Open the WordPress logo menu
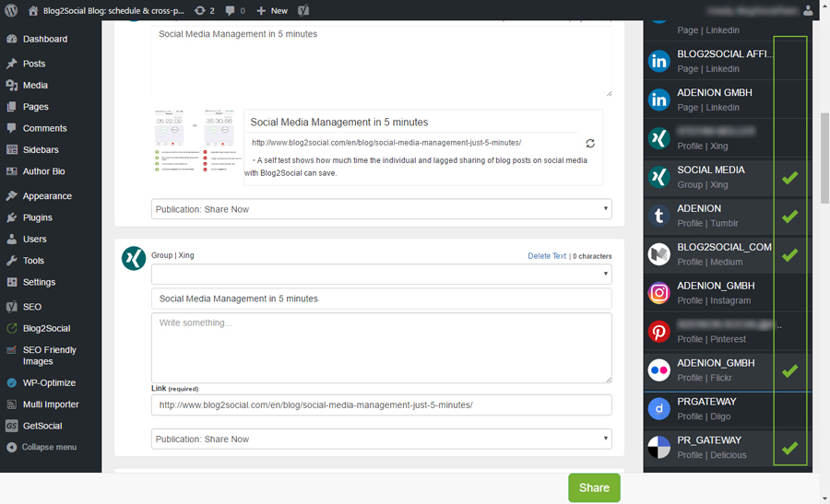Viewport: 830px width, 504px height. tap(11, 10)
